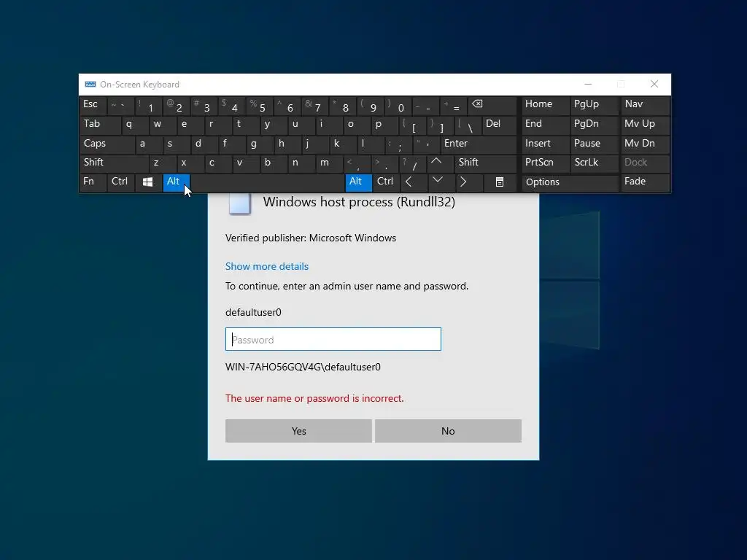Click the Enter key
The width and height of the screenshot is (747, 560).
pyautogui.click(x=479, y=144)
